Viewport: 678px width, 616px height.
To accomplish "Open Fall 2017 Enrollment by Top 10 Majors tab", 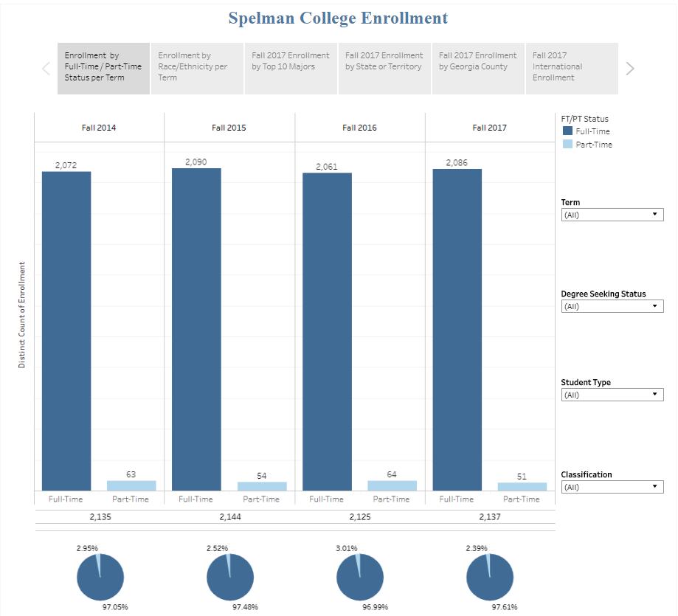I will [x=291, y=69].
